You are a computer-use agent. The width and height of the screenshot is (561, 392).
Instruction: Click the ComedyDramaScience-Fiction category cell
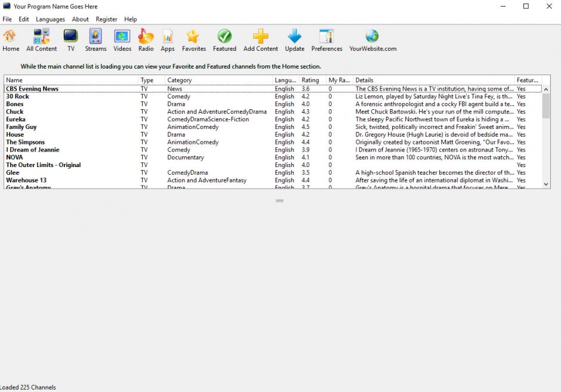208,119
